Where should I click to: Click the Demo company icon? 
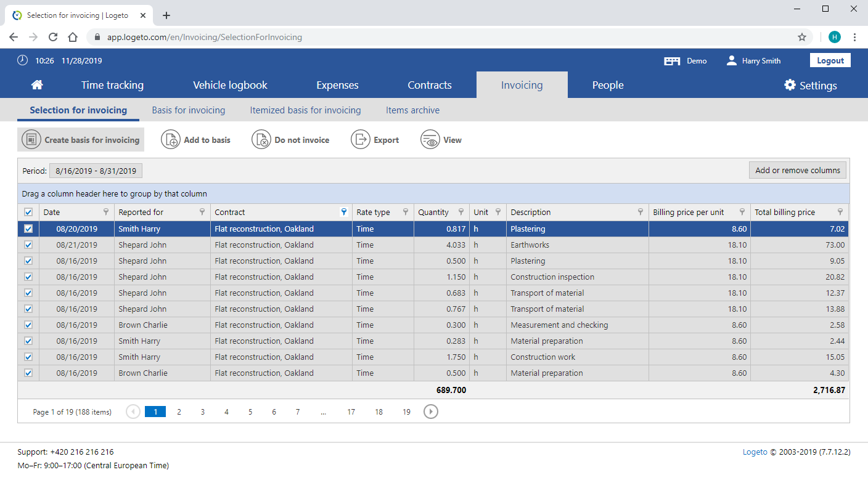[672, 61]
